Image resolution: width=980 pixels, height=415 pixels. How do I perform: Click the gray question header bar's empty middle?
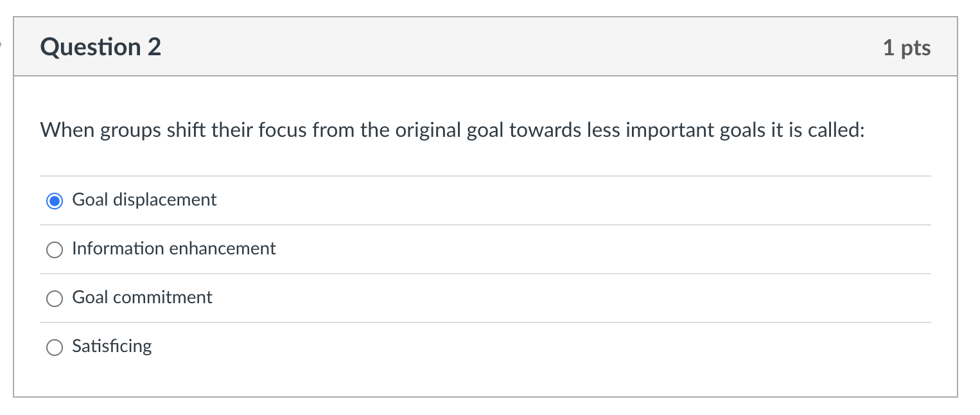(514, 48)
